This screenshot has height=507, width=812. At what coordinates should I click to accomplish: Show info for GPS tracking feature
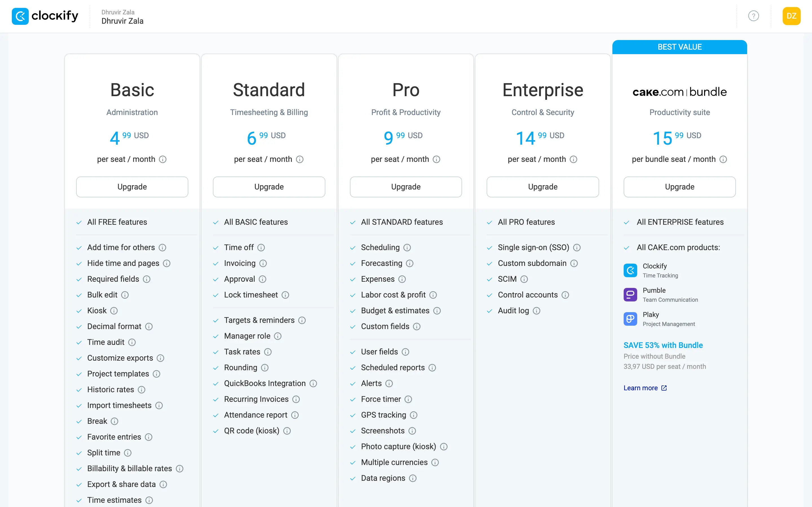point(413,415)
